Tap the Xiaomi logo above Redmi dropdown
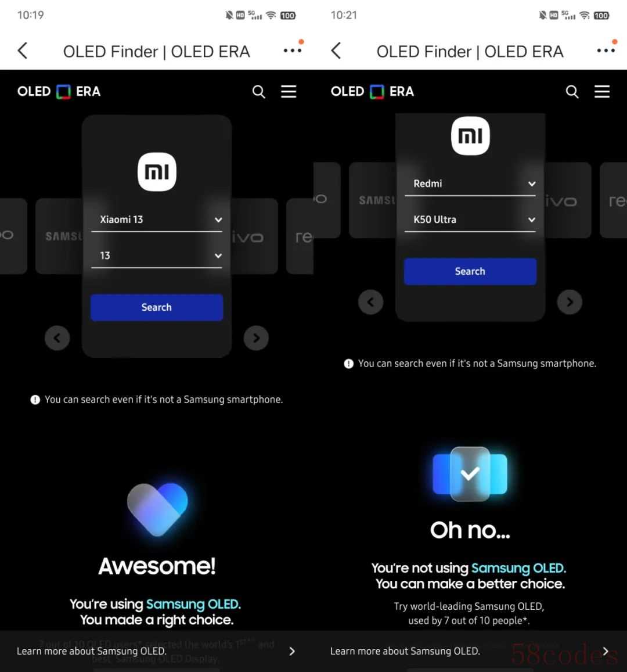Image resolution: width=627 pixels, height=672 pixels. (x=470, y=136)
